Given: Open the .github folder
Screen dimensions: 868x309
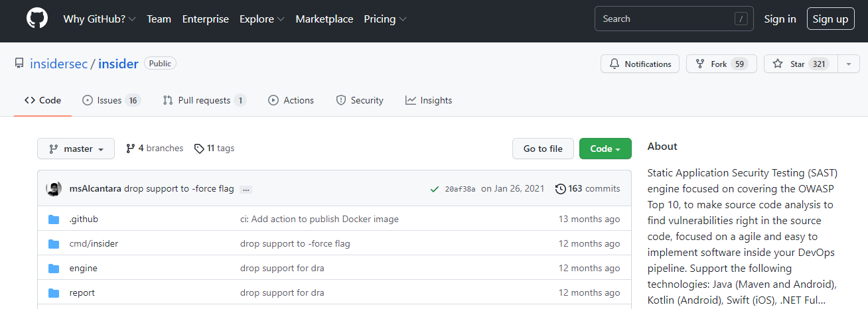Looking at the screenshot, I should point(84,219).
